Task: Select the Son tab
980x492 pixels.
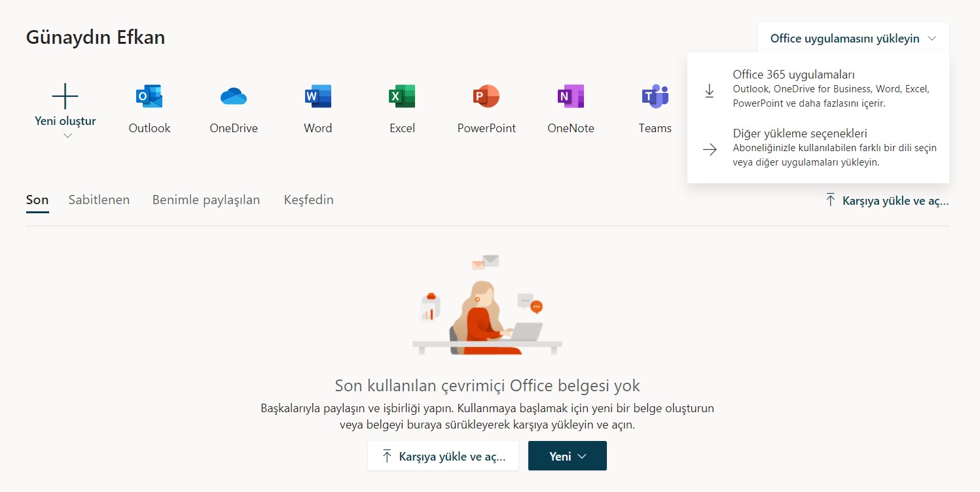Action: point(37,200)
